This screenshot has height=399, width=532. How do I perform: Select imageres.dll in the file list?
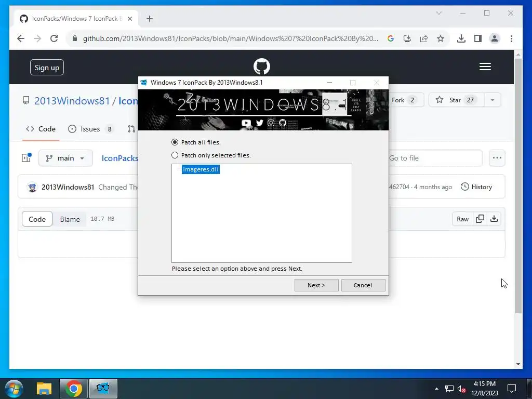201,169
